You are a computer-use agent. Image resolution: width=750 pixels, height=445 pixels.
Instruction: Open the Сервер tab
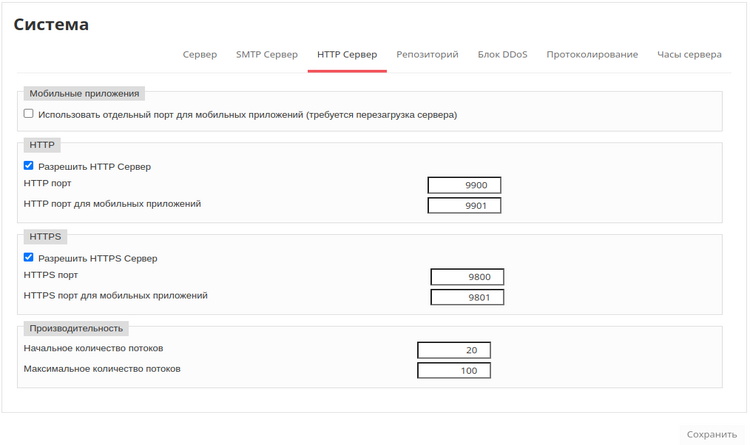[199, 54]
